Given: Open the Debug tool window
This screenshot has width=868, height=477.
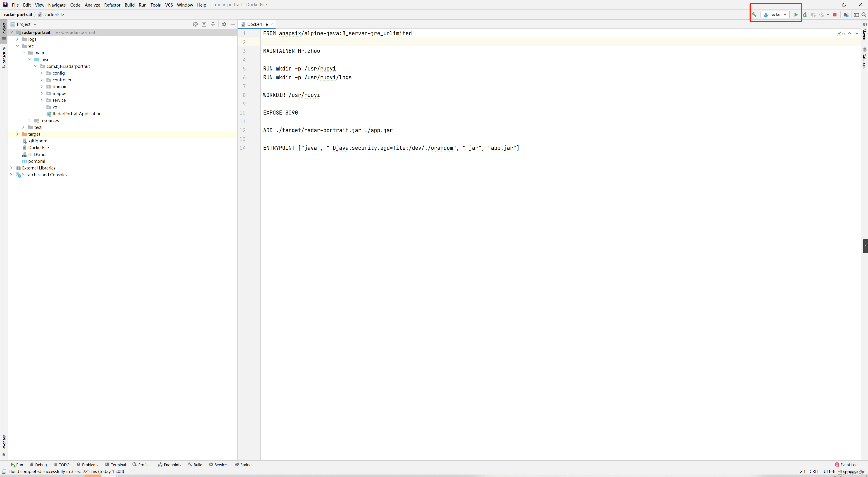Looking at the screenshot, I should [38, 465].
